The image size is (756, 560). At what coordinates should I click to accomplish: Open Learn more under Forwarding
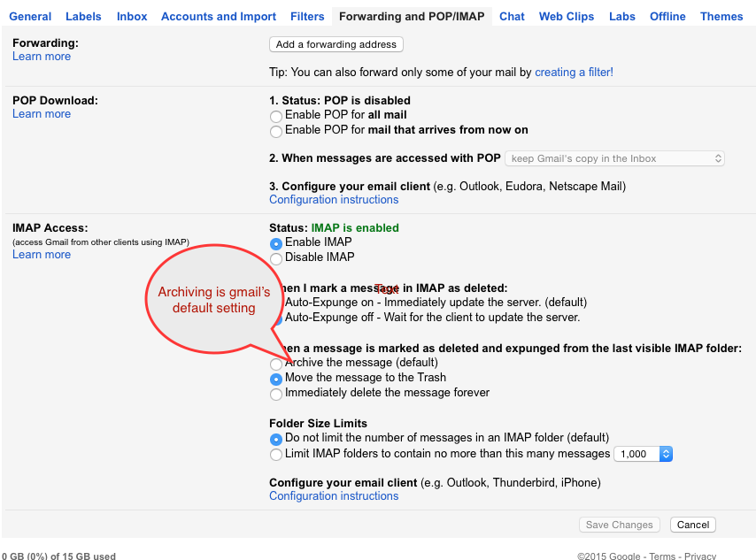(42, 57)
